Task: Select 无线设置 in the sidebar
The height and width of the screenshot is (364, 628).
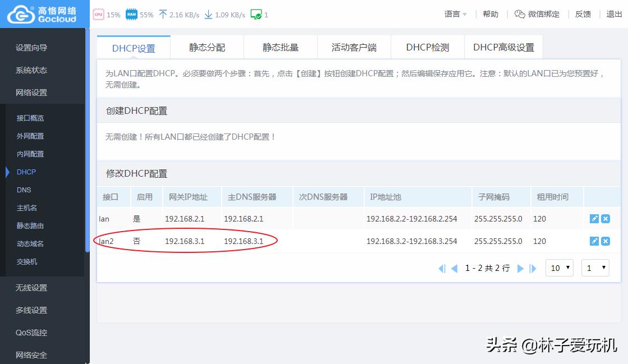Action: tap(31, 288)
